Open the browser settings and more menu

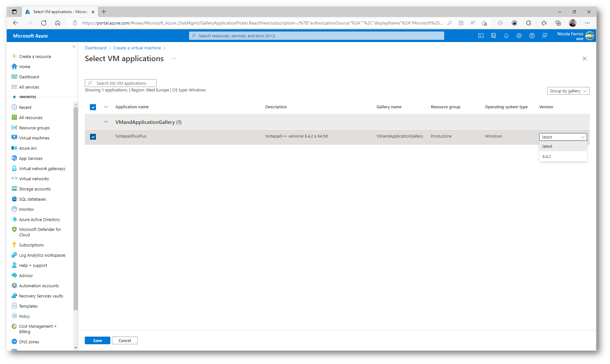587,23
